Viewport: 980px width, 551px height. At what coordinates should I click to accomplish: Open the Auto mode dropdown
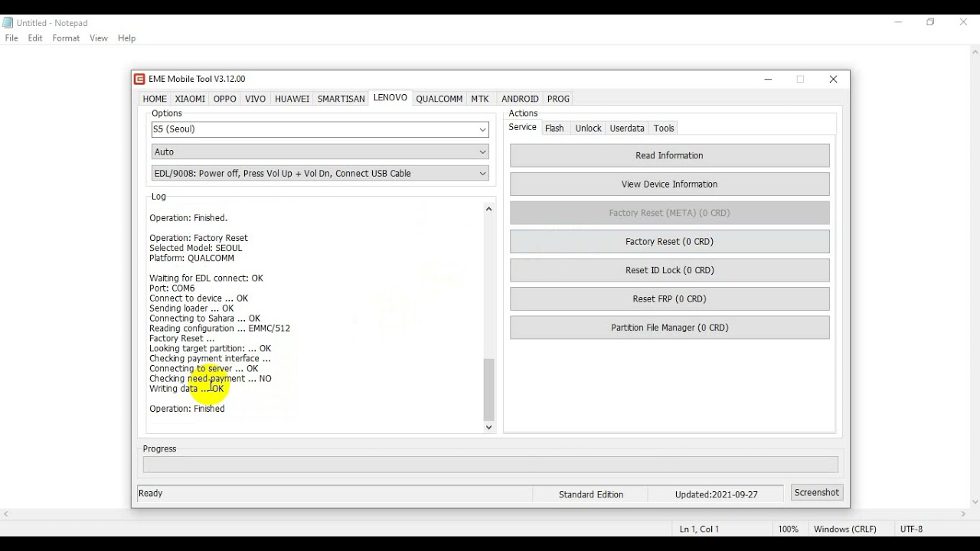click(x=320, y=152)
